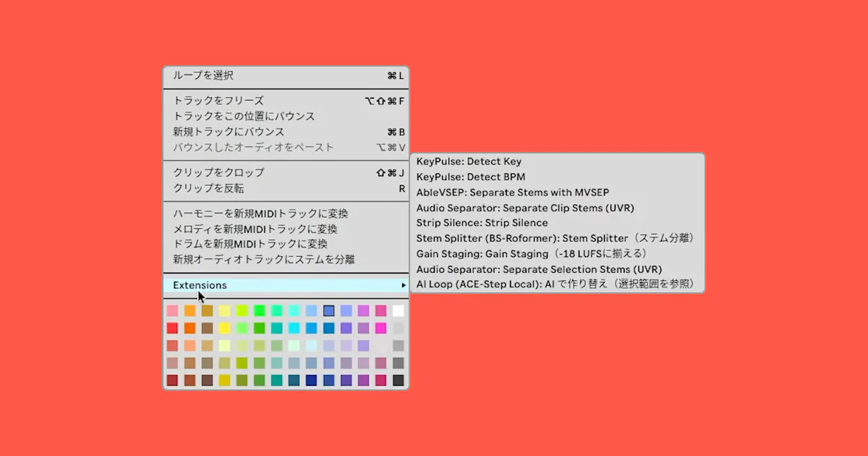Choose Audio Separator: Separate Clip Stems (UVR)

tap(557, 208)
